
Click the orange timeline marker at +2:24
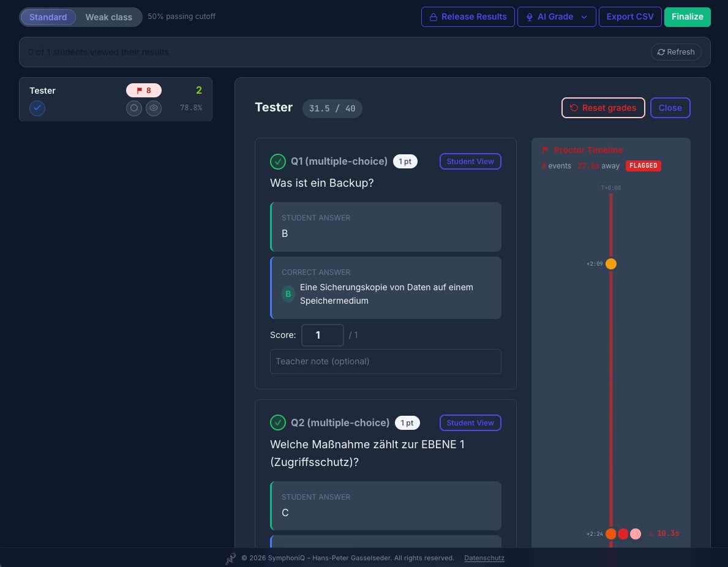pyautogui.click(x=611, y=533)
